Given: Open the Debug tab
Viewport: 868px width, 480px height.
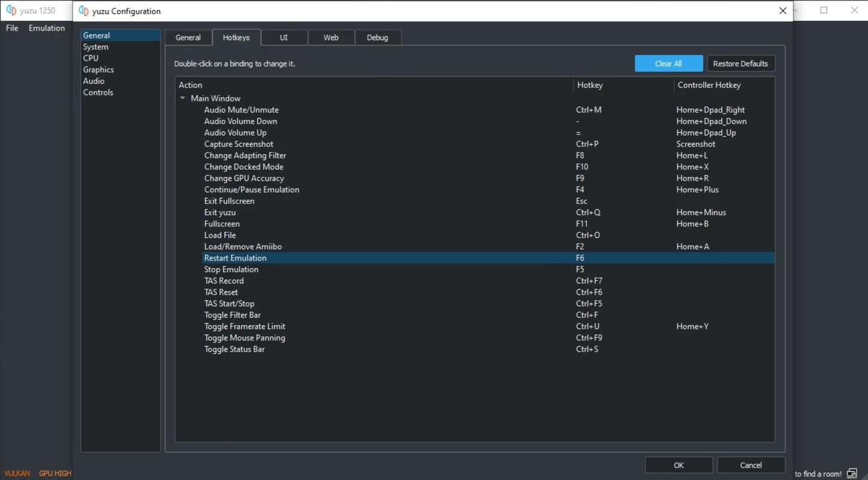Looking at the screenshot, I should tap(378, 37).
